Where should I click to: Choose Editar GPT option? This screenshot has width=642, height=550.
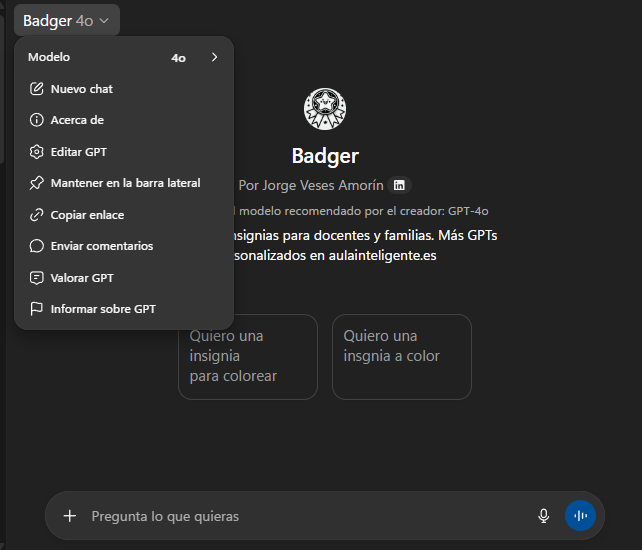[x=124, y=152]
